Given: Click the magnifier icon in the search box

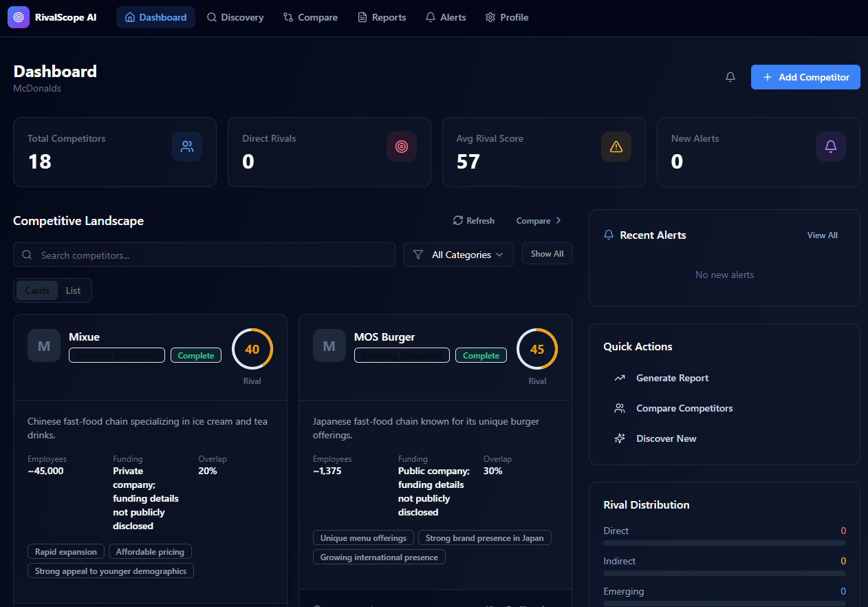Looking at the screenshot, I should click(x=27, y=255).
